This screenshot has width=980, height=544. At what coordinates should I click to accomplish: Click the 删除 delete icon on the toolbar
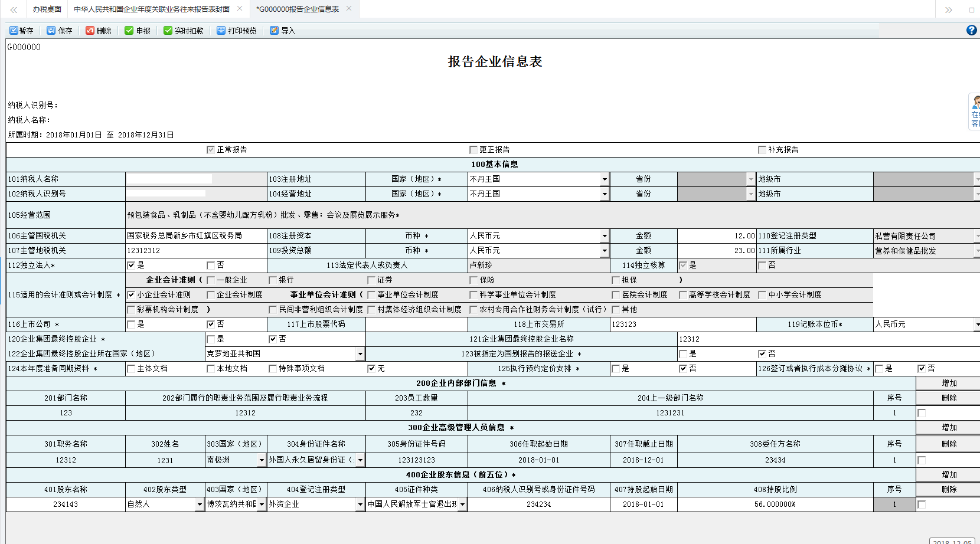[x=99, y=30]
